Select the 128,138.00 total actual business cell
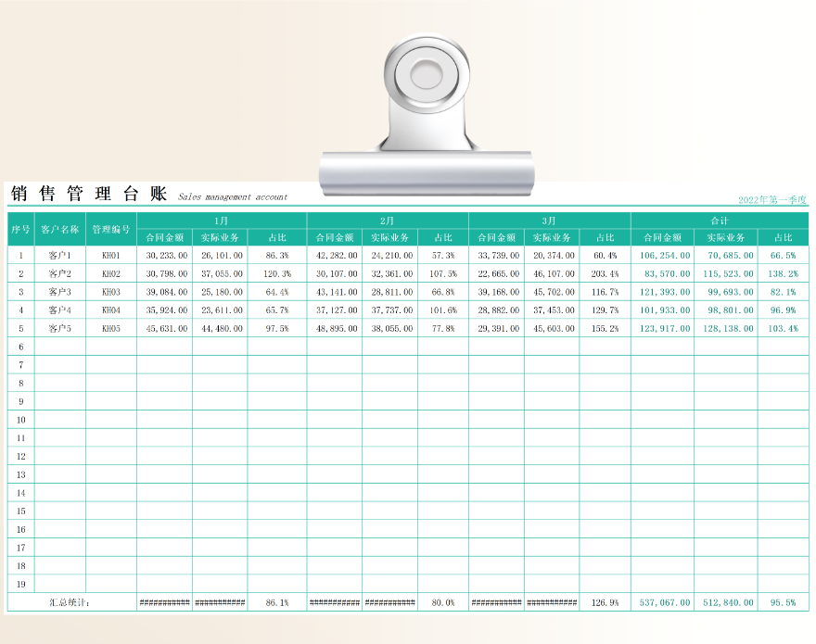The width and height of the screenshot is (816, 644). [725, 328]
